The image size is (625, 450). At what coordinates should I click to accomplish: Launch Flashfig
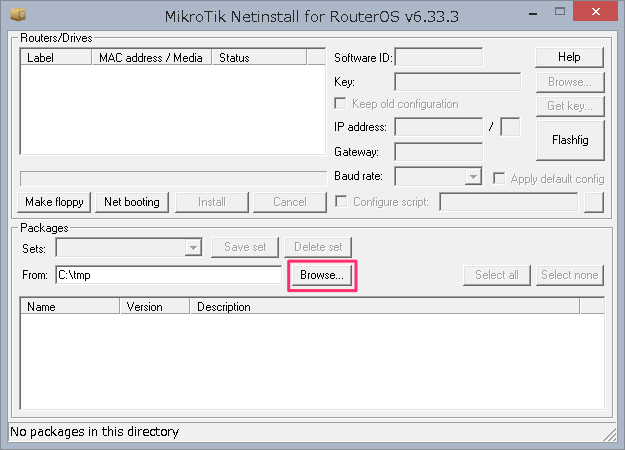point(570,140)
